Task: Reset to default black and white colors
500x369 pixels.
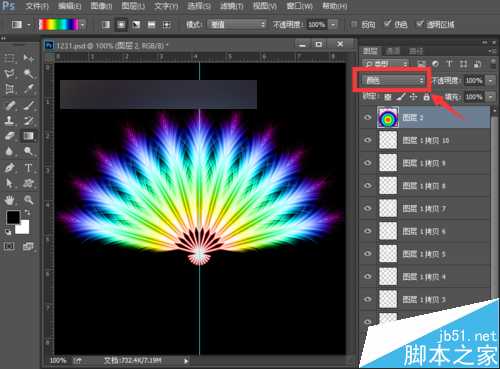Action: pyautogui.click(x=8, y=232)
